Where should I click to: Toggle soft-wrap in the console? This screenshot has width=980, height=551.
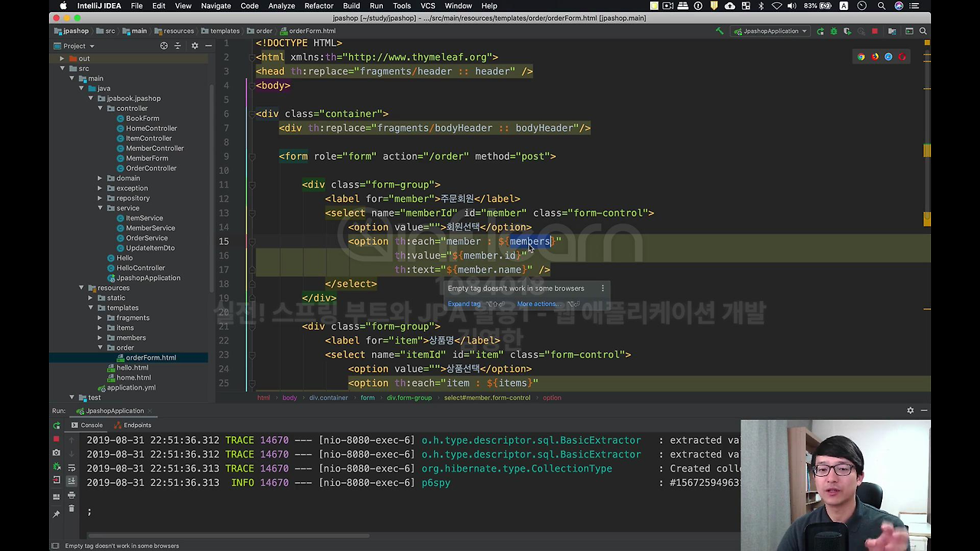(x=71, y=467)
